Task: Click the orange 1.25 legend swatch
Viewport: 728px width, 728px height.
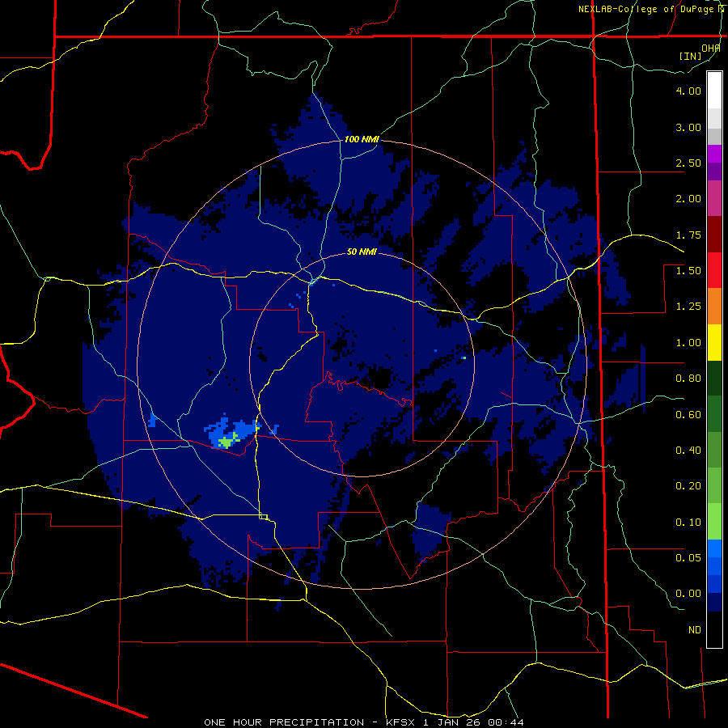Action: click(714, 306)
